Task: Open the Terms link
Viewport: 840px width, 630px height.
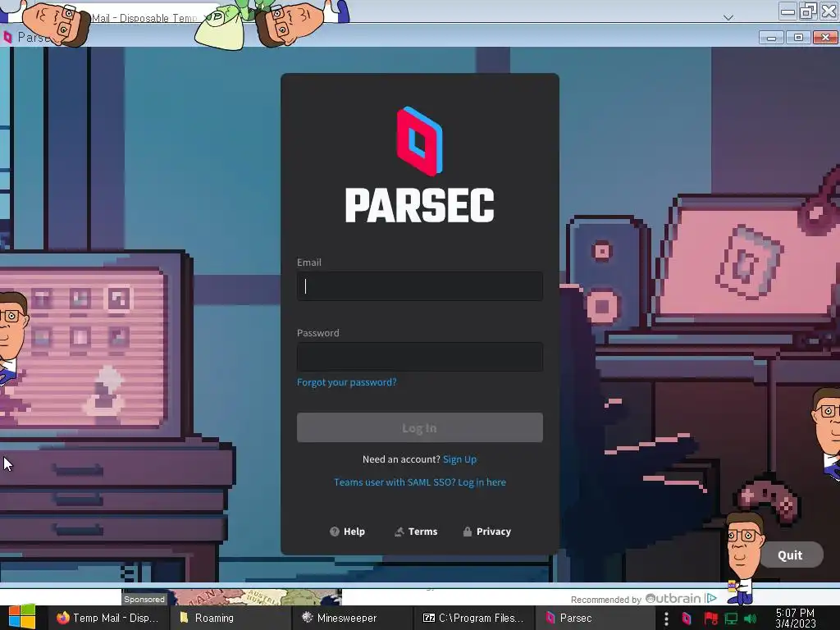Action: [416, 532]
